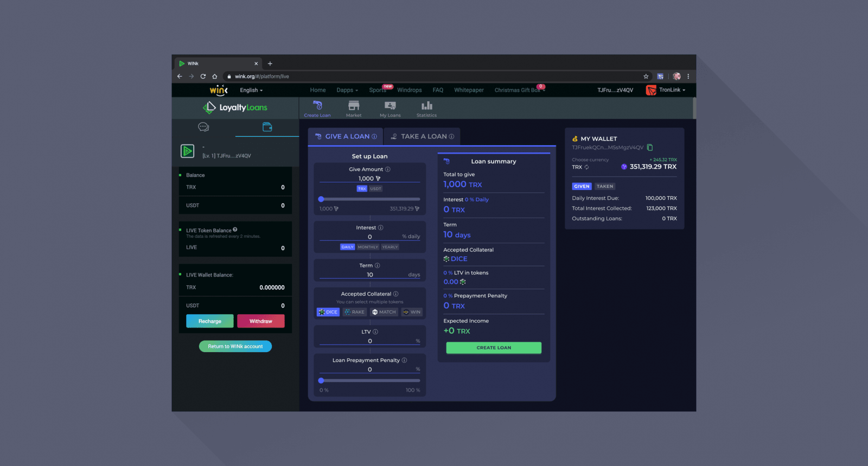
Task: Click the Create Loan button
Action: [494, 348]
